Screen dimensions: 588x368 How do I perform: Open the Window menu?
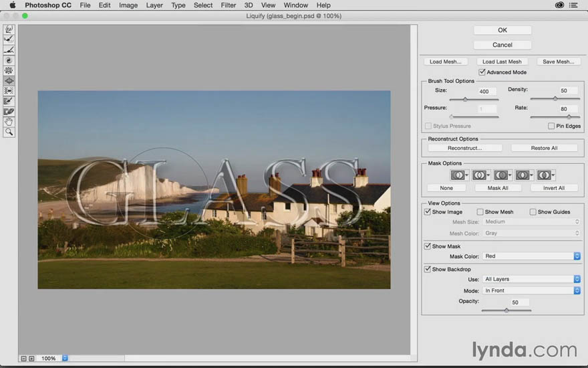(x=296, y=5)
